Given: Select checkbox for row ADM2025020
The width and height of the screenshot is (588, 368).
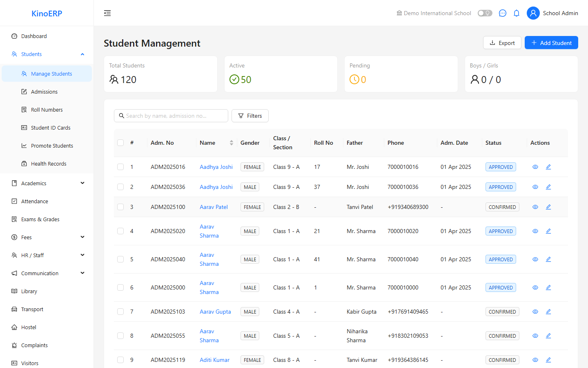Looking at the screenshot, I should pos(120,231).
